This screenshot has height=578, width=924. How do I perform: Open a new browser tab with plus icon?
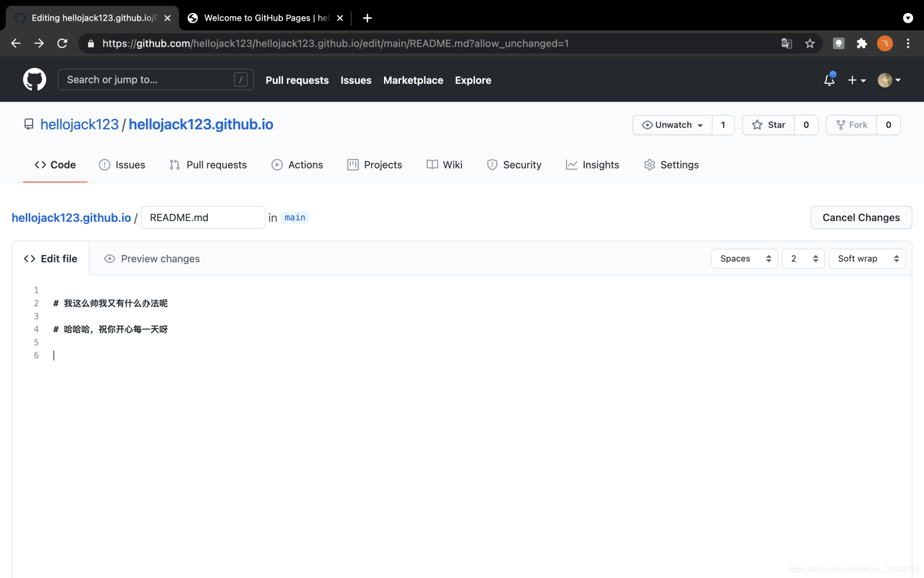click(x=367, y=18)
